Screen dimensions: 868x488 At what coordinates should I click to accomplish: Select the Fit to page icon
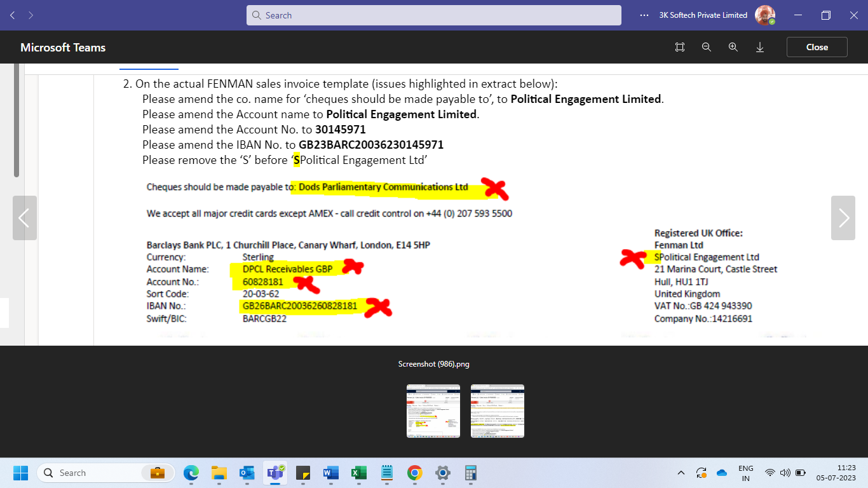[679, 46]
